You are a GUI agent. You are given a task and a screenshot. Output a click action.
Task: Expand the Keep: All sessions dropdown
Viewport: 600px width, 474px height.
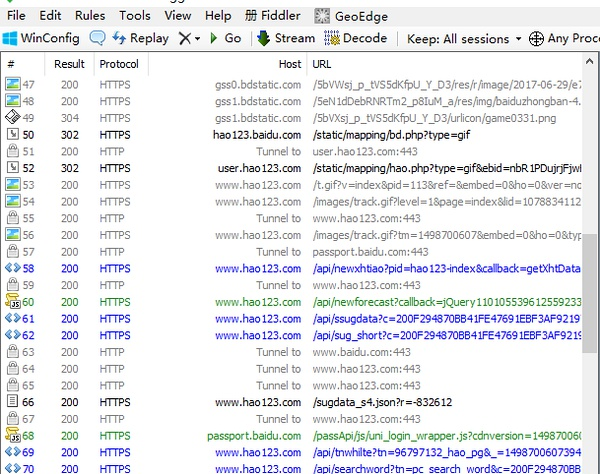pos(460,38)
